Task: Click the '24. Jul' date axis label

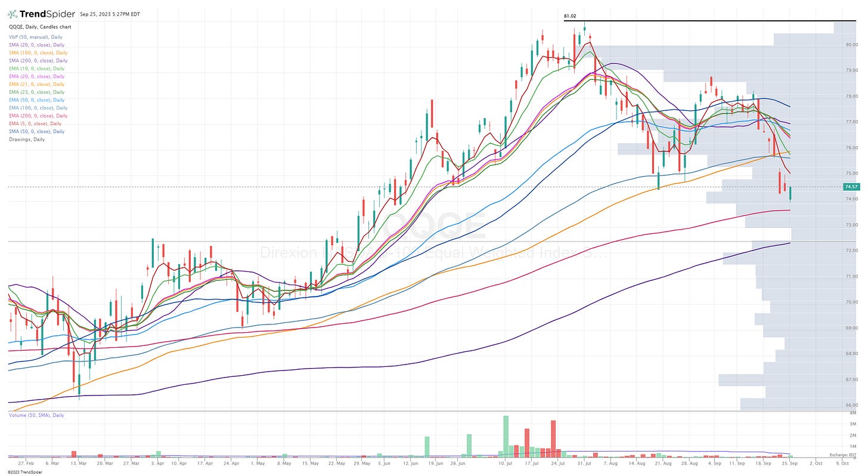Action: click(559, 463)
